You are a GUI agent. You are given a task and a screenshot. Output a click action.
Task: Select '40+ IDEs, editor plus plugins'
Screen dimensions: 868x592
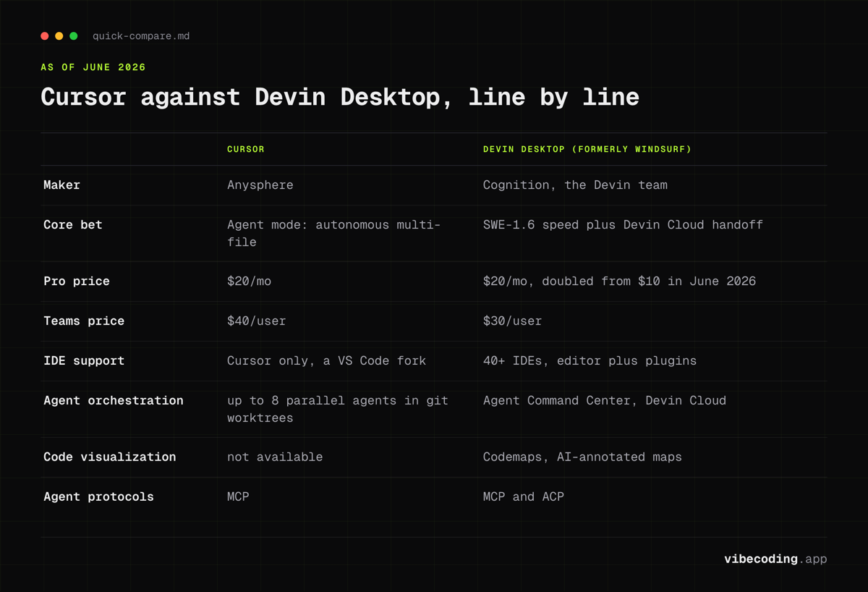[x=590, y=361]
